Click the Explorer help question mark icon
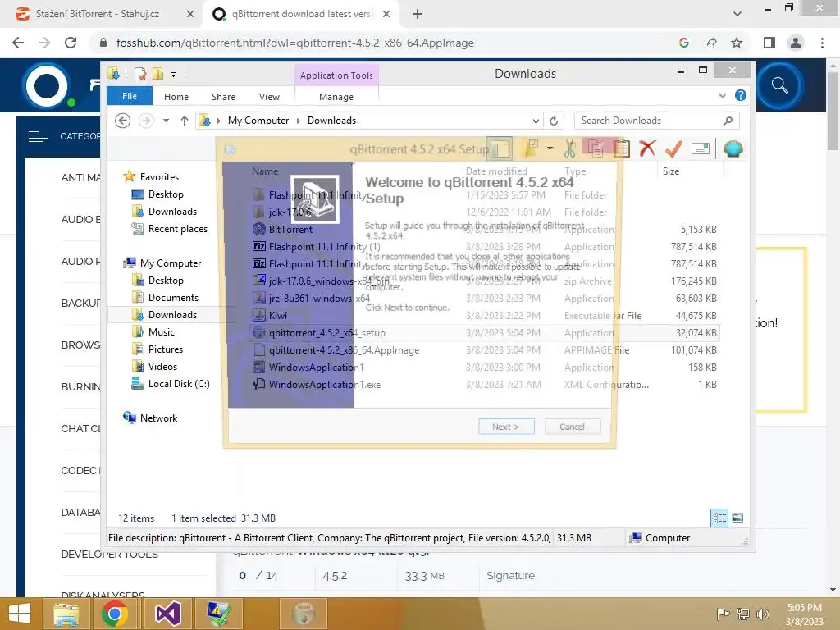Viewport: 840px width, 630px height. (741, 95)
